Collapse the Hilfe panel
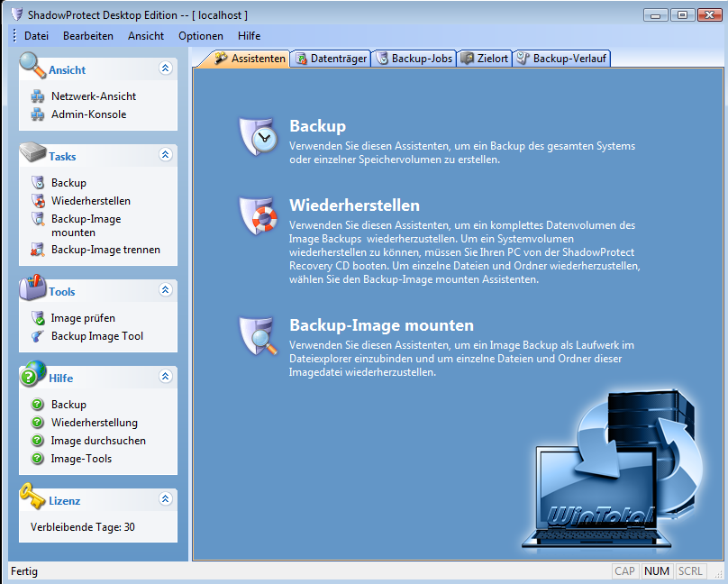728x584 pixels. coord(165,377)
